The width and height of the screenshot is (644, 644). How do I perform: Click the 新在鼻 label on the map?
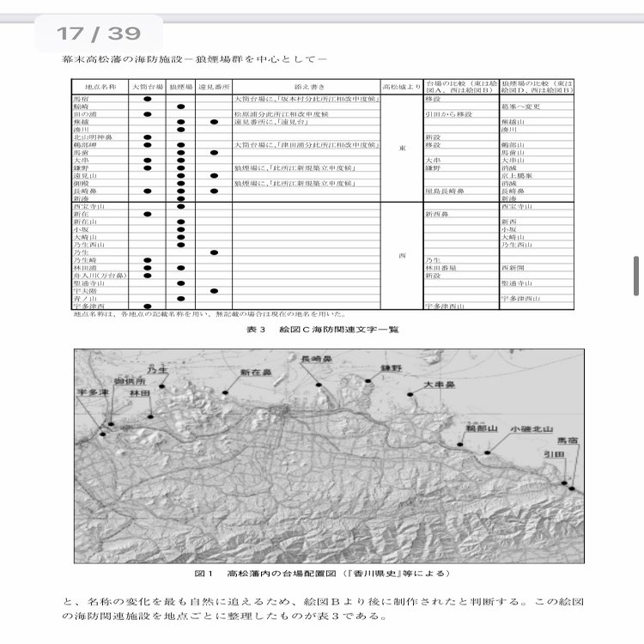click(256, 373)
